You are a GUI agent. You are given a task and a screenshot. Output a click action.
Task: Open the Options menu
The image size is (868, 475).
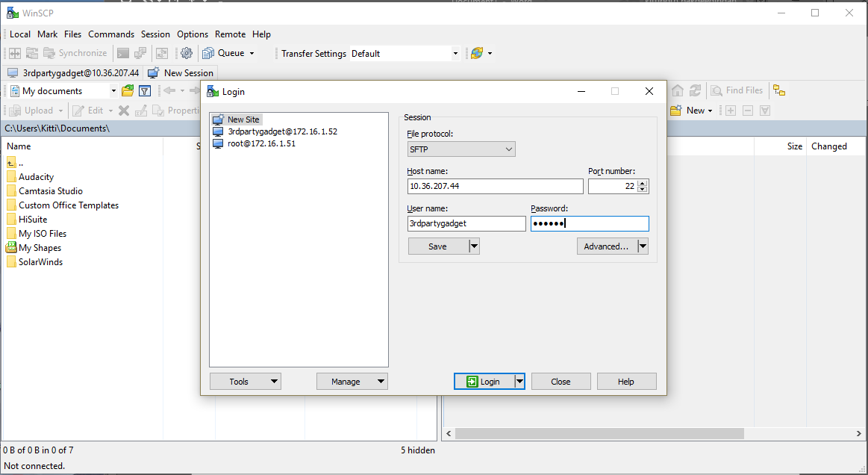pos(193,34)
